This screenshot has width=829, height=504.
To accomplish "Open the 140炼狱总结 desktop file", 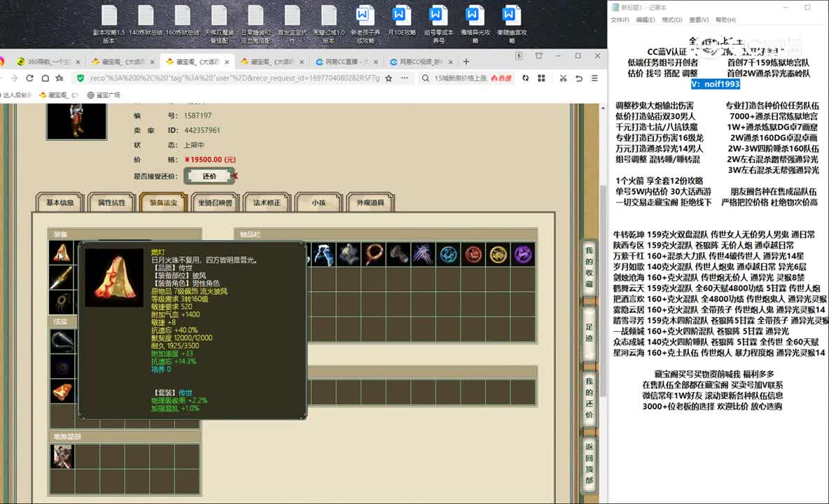I will coord(146,21).
